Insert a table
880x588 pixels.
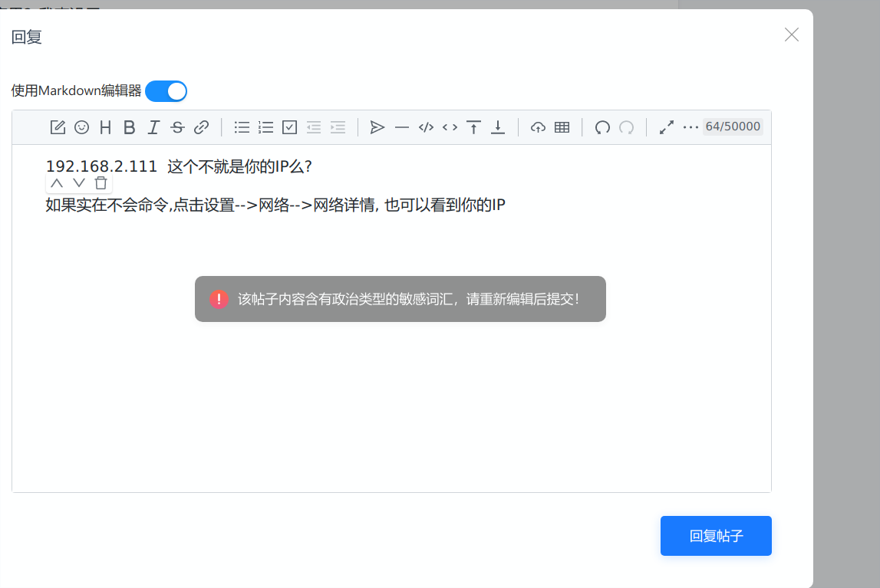click(562, 128)
